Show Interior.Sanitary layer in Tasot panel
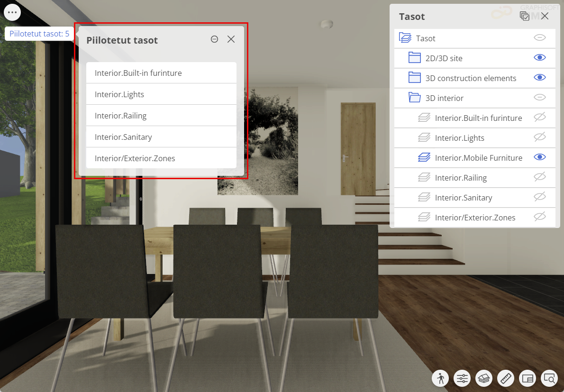 [x=539, y=197]
